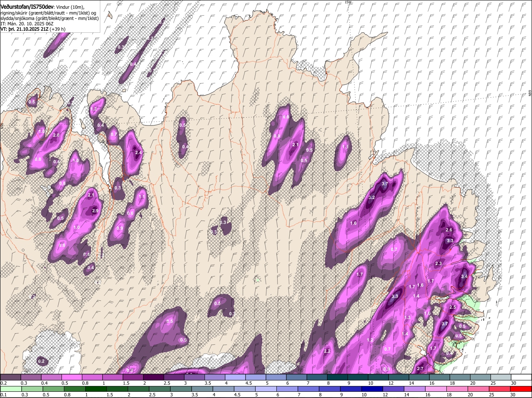Pick the dark teal swatch at 8 in top legend
Viewport: 532px width, 398px height.
coord(337,377)
